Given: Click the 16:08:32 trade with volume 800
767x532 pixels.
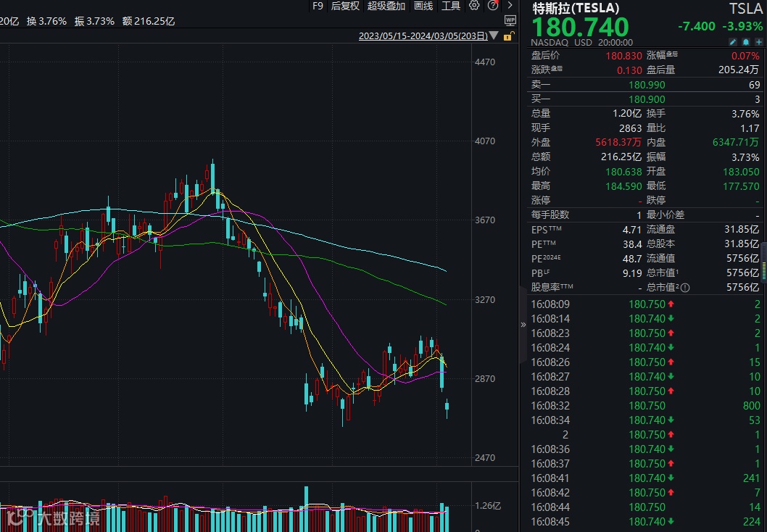Looking at the screenshot, I should pyautogui.click(x=646, y=406).
